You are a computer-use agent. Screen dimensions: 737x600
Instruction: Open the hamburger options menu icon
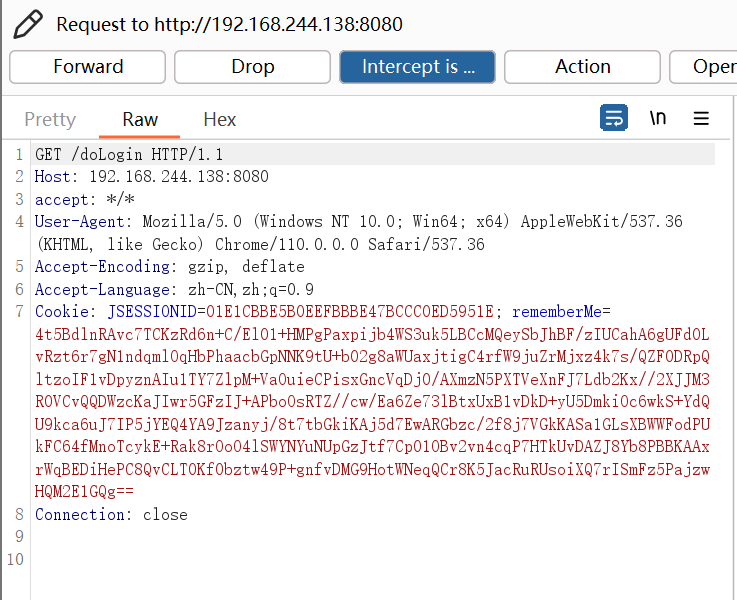(x=701, y=118)
